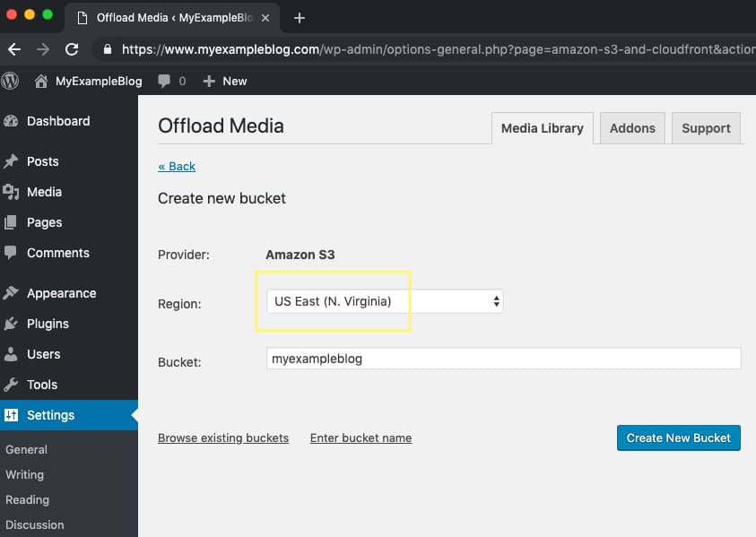Screen dimensions: 756x537
Task: Click the WordPress logo icon
Action: coord(10,81)
